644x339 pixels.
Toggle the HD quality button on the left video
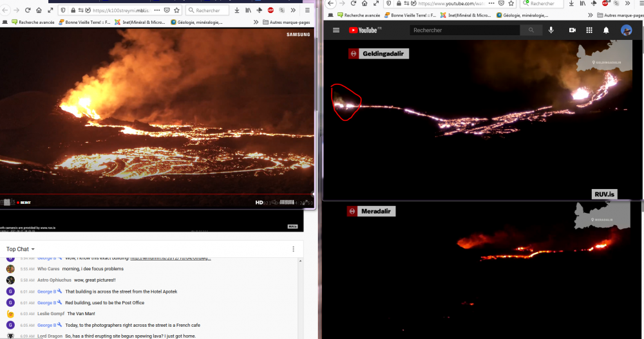point(259,203)
